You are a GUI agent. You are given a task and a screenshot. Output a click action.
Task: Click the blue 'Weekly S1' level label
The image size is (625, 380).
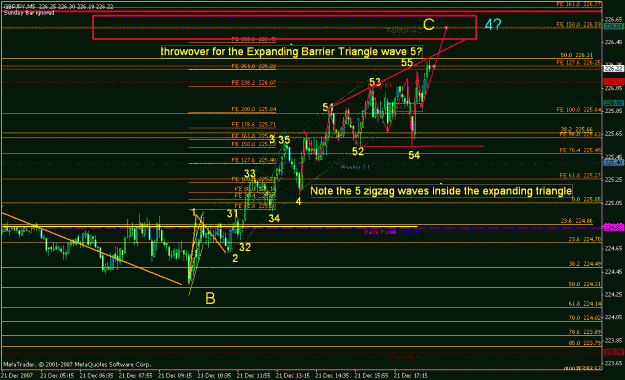(x=355, y=167)
